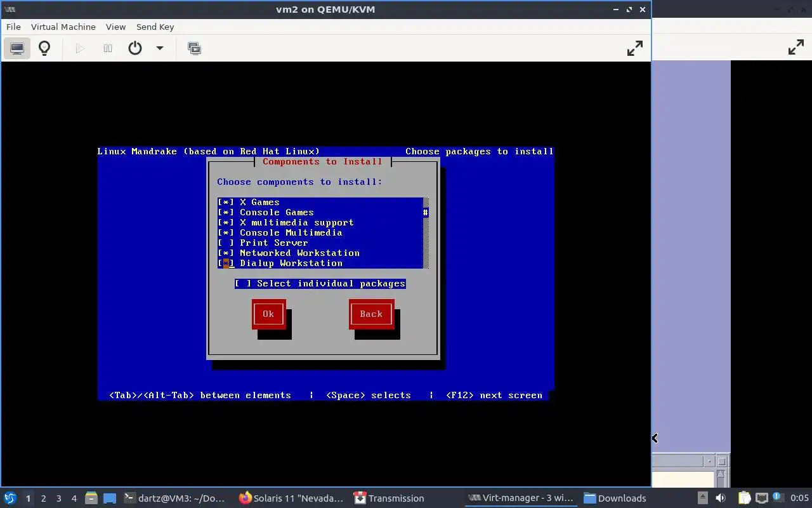
Task: Show virtual hardware details (lightbulb)
Action: click(x=44, y=48)
